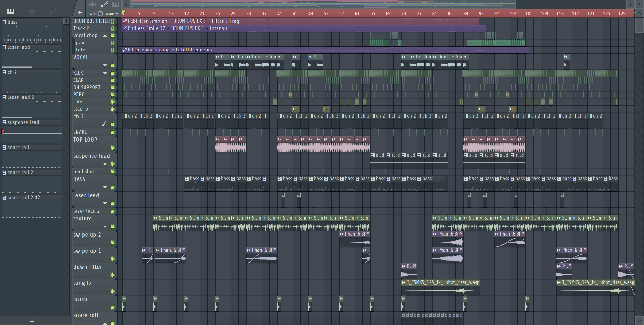Mute the CLAP track
644x325 pixels.
point(112,81)
